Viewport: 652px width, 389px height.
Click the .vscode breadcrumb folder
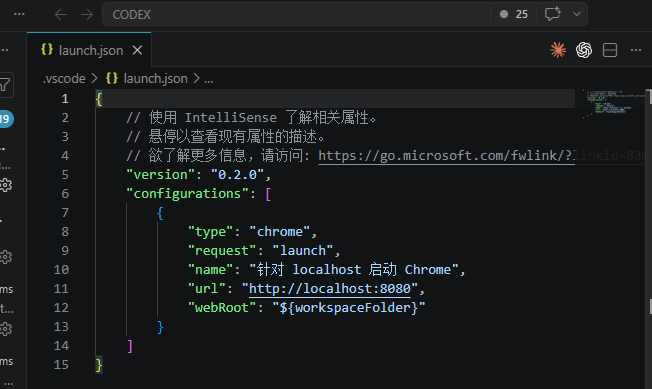64,79
